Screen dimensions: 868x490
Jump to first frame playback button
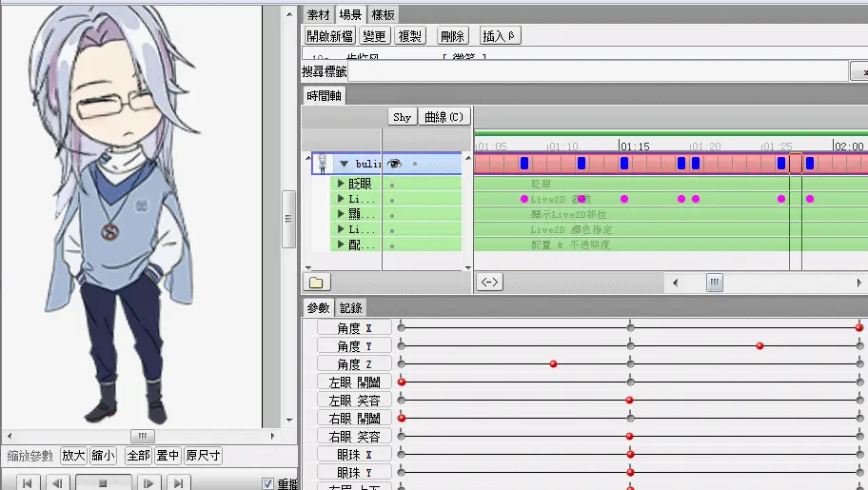[x=28, y=482]
